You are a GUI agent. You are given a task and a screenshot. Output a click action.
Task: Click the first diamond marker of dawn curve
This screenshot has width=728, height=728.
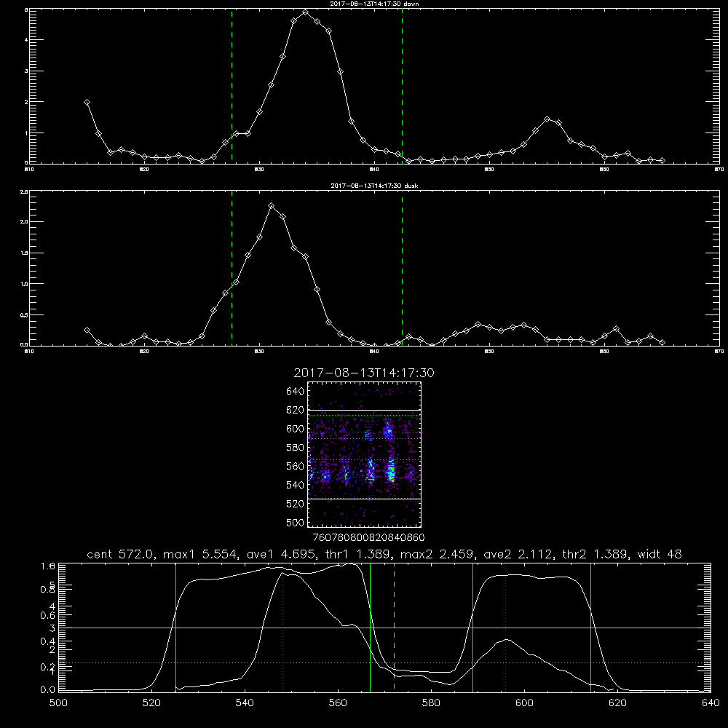click(x=87, y=102)
